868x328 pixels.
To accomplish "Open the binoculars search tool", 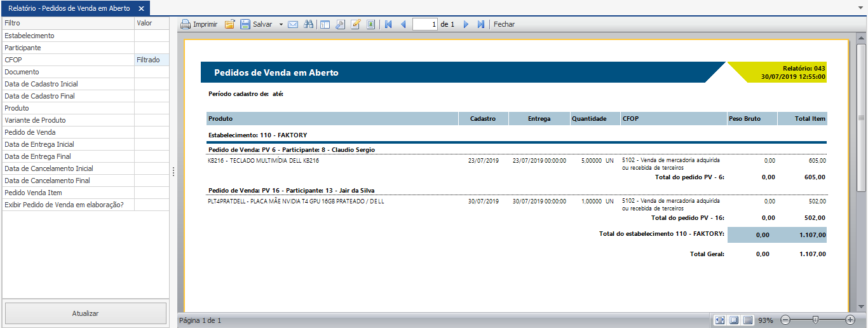I will click(309, 24).
